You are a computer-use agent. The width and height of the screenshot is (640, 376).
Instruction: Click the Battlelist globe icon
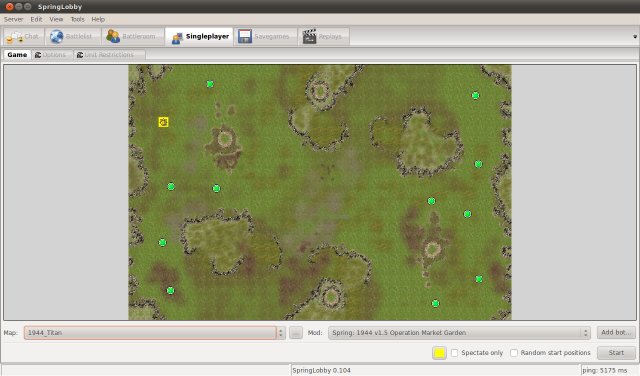56,36
